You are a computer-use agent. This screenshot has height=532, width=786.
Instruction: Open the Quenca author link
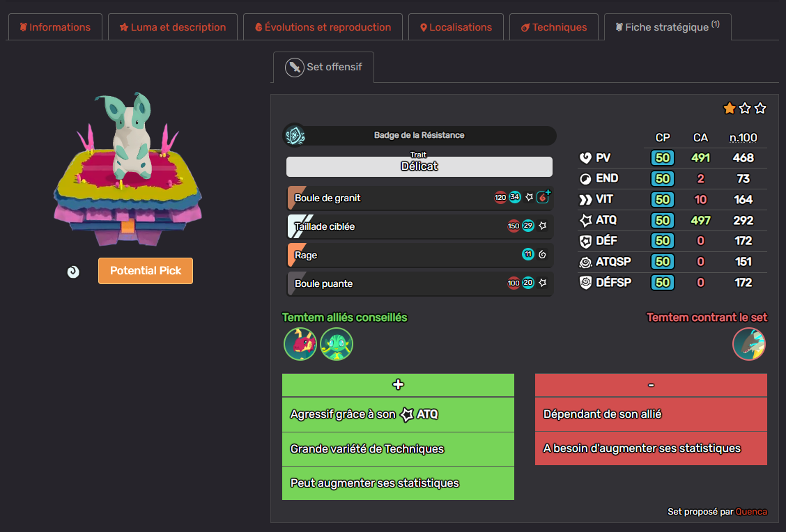(x=751, y=512)
